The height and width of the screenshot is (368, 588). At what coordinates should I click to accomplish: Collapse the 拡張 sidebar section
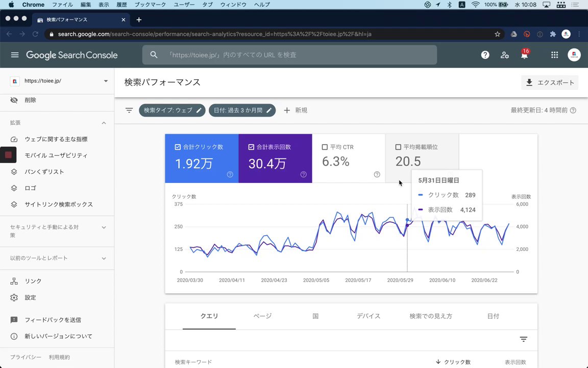tap(104, 123)
